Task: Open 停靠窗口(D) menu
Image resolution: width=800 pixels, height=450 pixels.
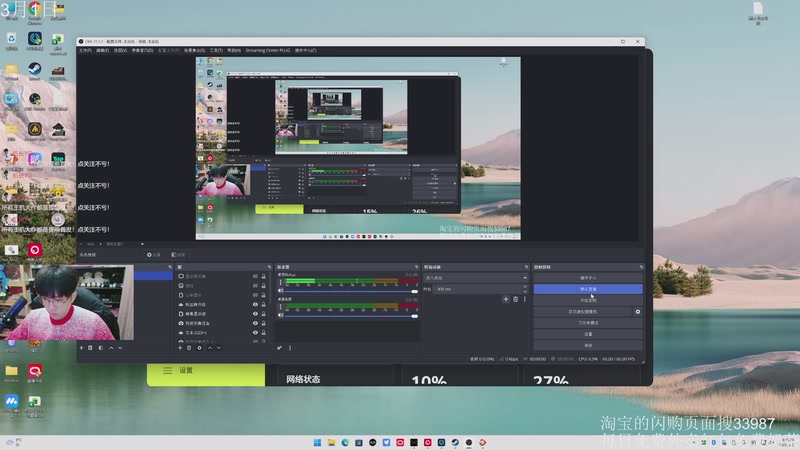Action: pos(142,51)
